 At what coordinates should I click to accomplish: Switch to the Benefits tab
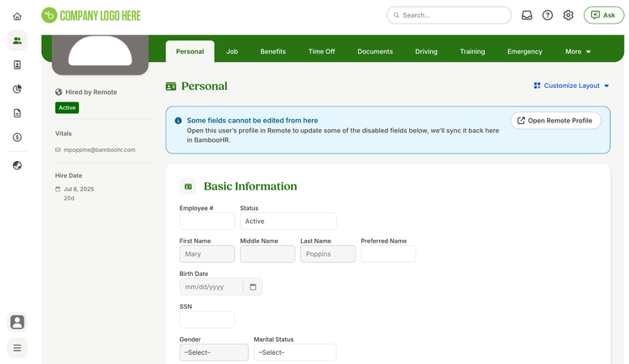point(273,52)
